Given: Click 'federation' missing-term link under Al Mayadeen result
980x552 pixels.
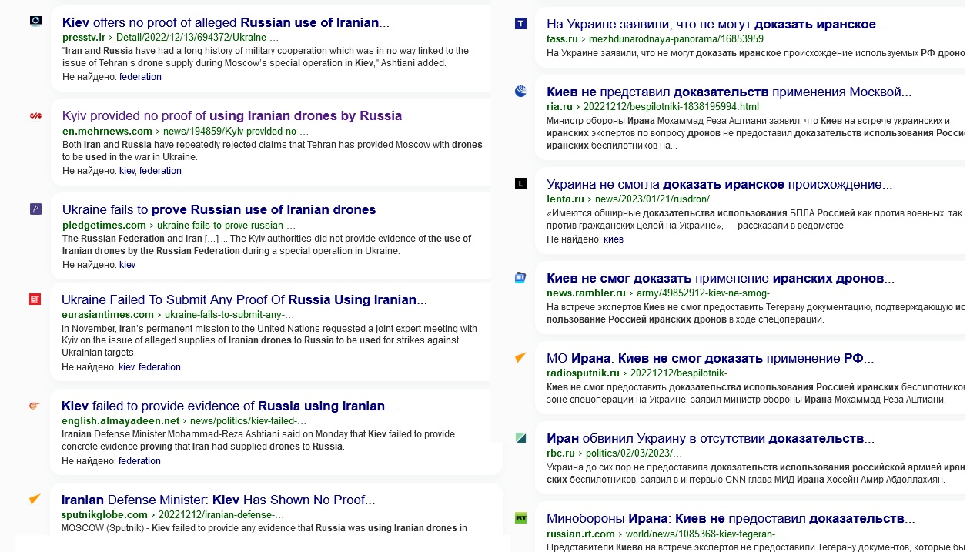Looking at the screenshot, I should click(x=139, y=461).
